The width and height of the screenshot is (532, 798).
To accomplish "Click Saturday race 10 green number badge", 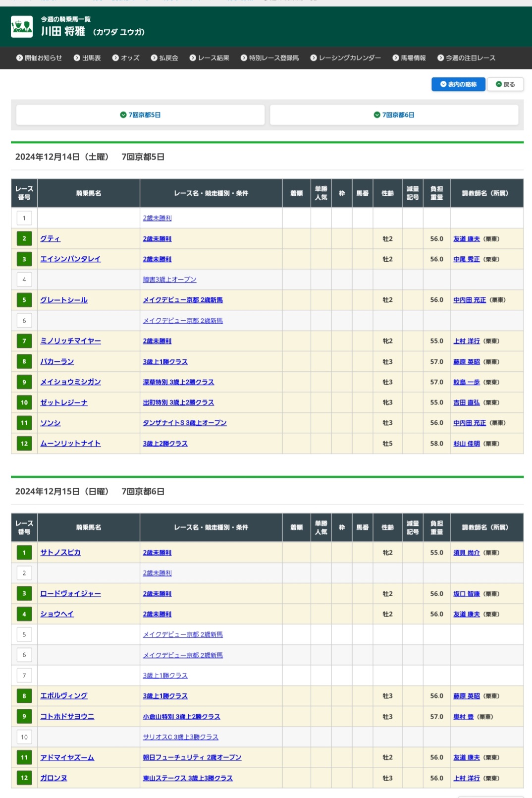I will click(24, 402).
